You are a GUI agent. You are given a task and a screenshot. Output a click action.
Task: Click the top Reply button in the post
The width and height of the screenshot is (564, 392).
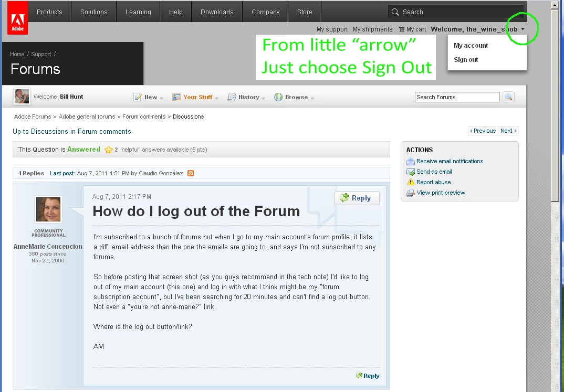click(357, 198)
